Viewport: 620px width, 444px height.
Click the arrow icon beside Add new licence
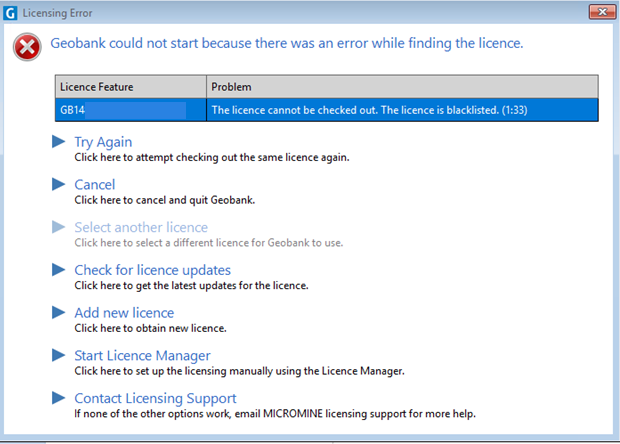58,313
